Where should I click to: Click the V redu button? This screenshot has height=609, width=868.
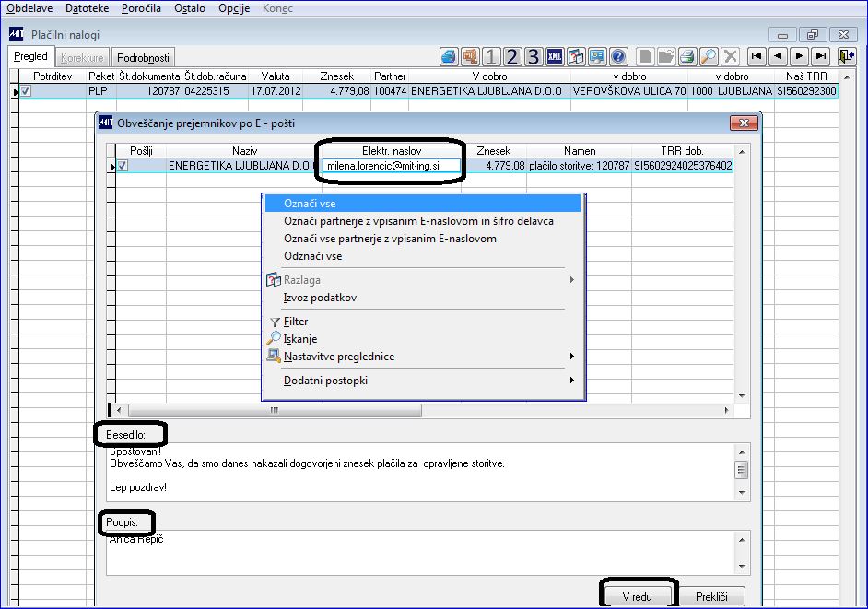[637, 596]
